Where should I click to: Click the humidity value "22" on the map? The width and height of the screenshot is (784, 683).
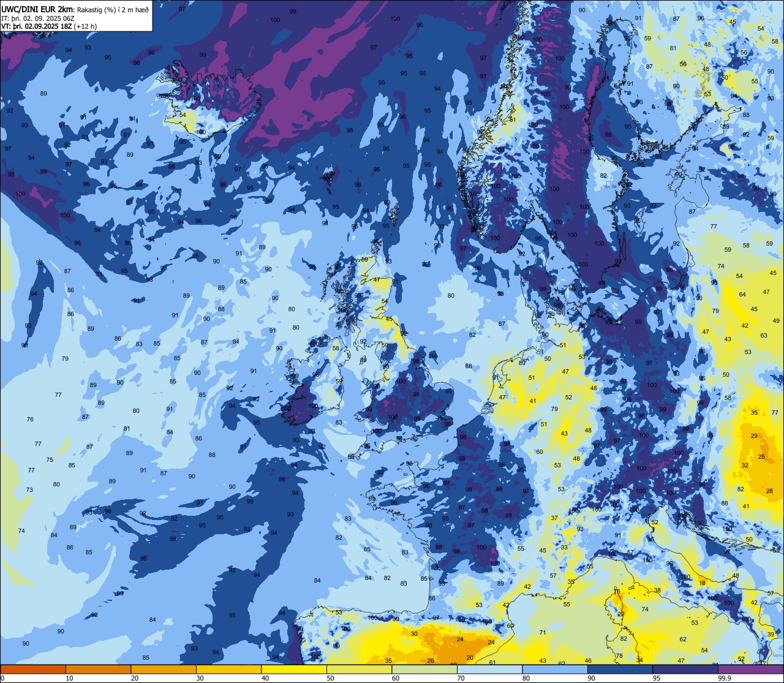tap(621, 614)
